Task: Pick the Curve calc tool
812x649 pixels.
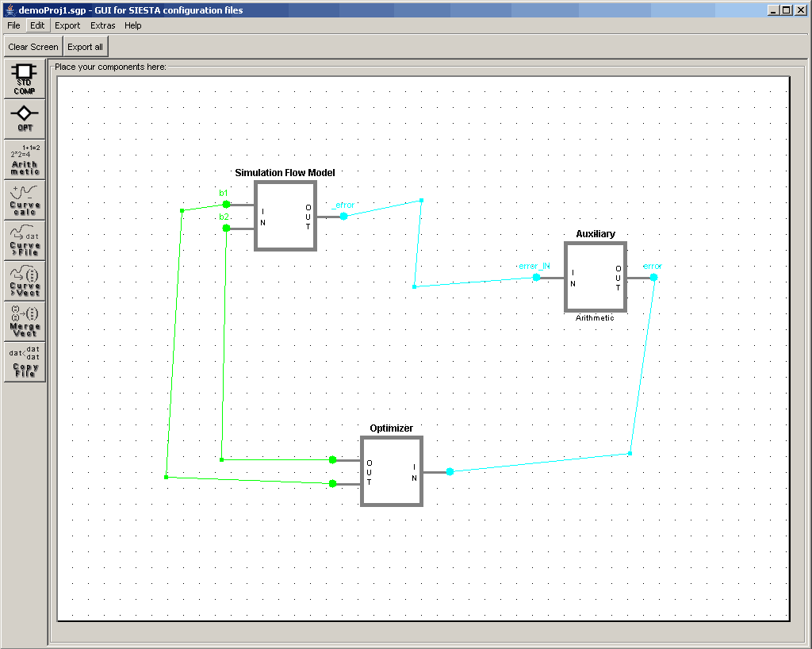Action: (x=25, y=200)
